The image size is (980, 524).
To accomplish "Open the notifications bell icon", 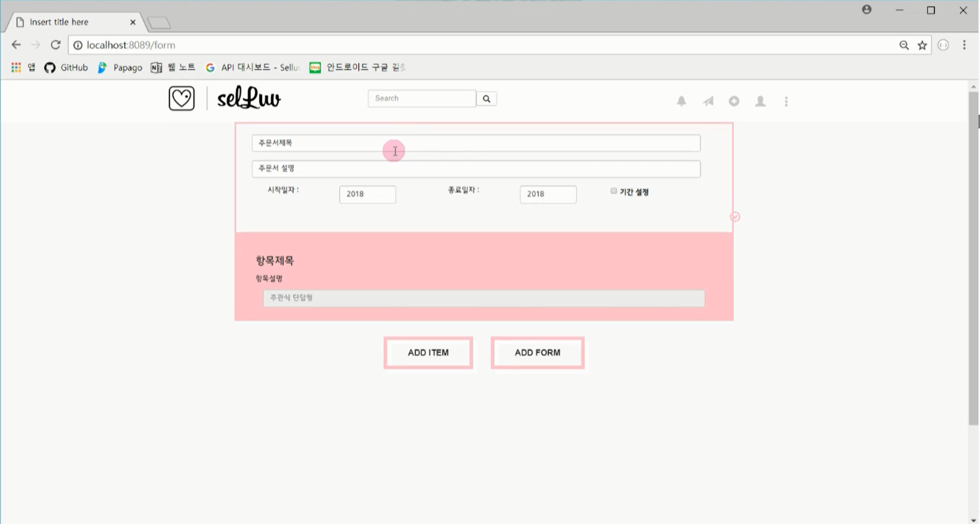I will coord(681,101).
